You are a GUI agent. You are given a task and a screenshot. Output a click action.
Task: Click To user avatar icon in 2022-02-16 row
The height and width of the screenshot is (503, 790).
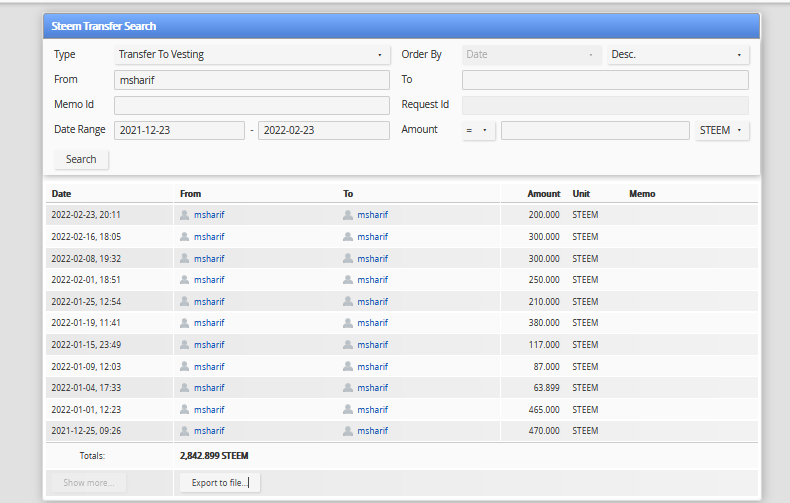pos(348,236)
